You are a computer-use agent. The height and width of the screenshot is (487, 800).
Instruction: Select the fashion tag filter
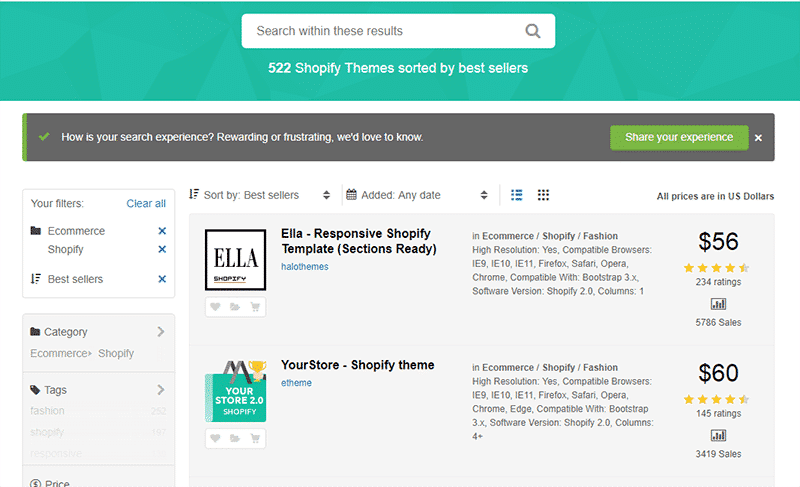47,411
